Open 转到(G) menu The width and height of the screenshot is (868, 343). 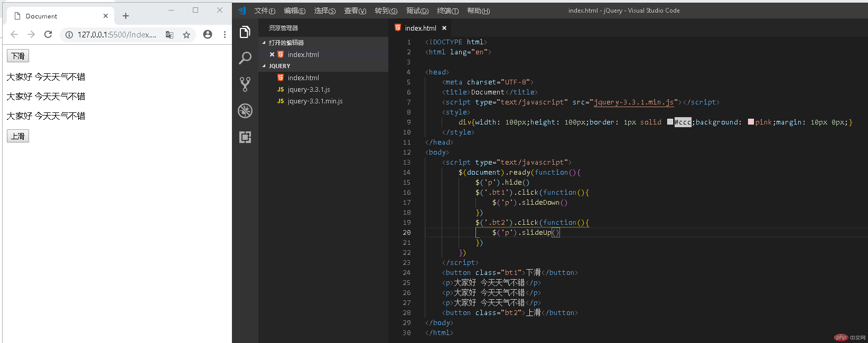[x=386, y=11]
